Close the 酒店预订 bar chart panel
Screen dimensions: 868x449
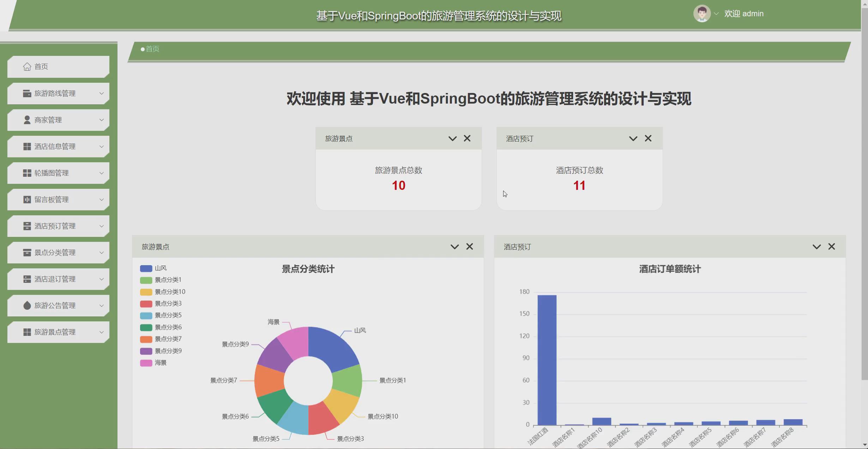tap(832, 246)
